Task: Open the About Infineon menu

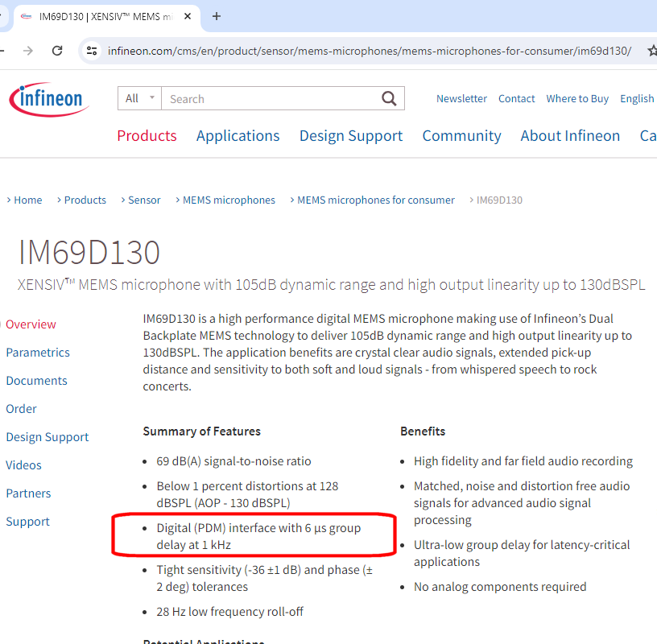Action: (x=570, y=136)
